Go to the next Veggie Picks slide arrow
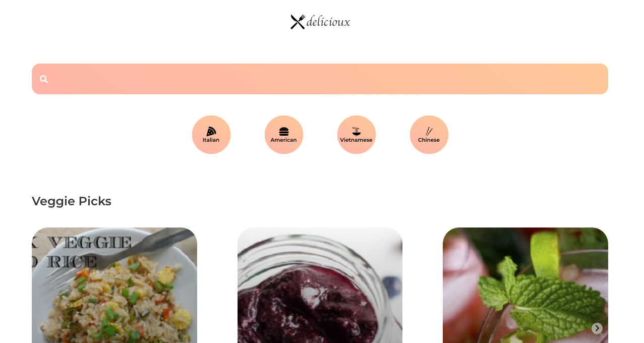644x343 pixels. coord(597,328)
